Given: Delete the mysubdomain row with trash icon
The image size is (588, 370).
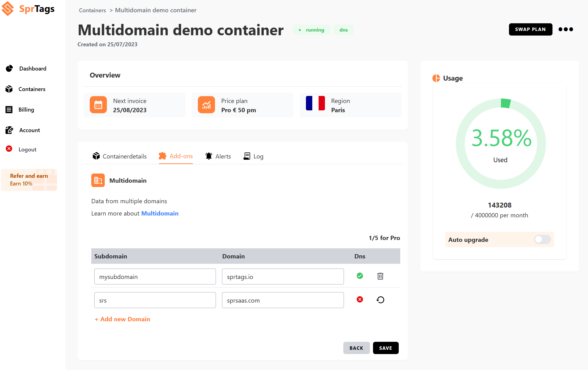Looking at the screenshot, I should pyautogui.click(x=380, y=276).
